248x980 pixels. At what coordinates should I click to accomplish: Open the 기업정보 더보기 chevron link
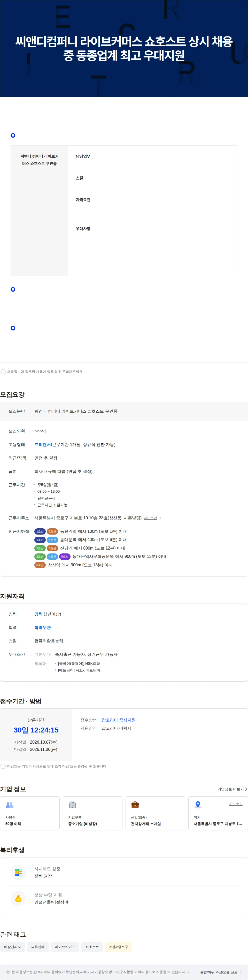point(233,789)
